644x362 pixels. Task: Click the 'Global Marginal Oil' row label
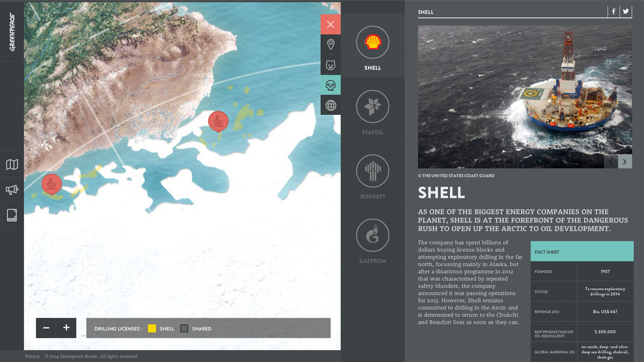pos(555,352)
